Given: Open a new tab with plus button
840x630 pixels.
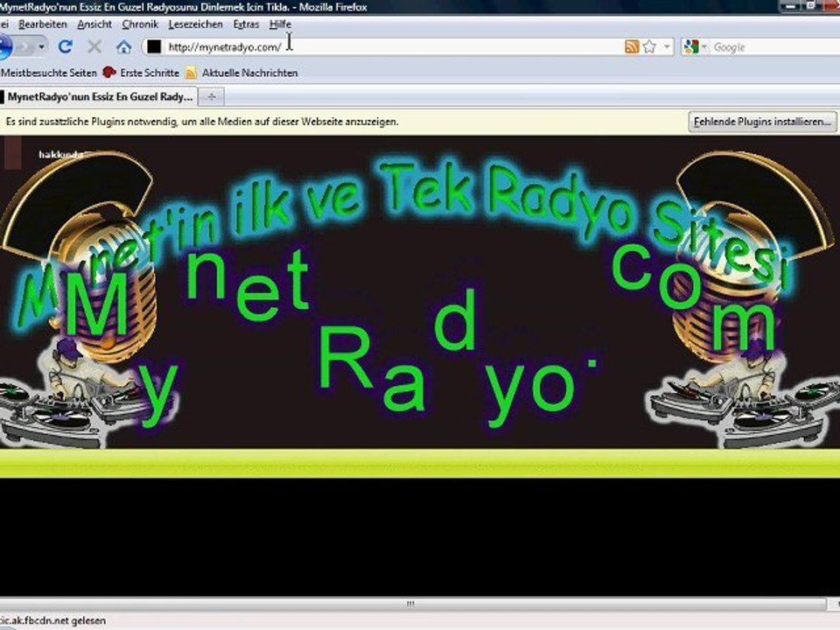Looking at the screenshot, I should (x=212, y=97).
